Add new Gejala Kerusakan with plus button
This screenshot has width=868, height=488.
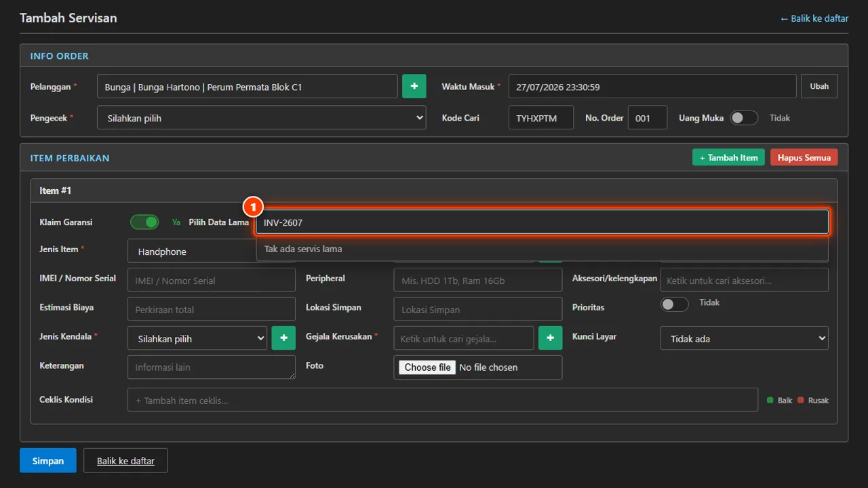(551, 338)
